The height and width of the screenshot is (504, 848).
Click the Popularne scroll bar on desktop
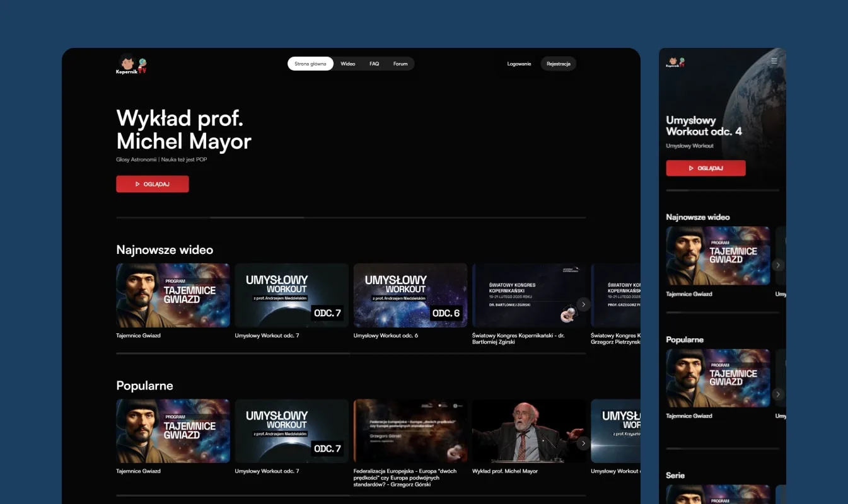[x=351, y=495]
